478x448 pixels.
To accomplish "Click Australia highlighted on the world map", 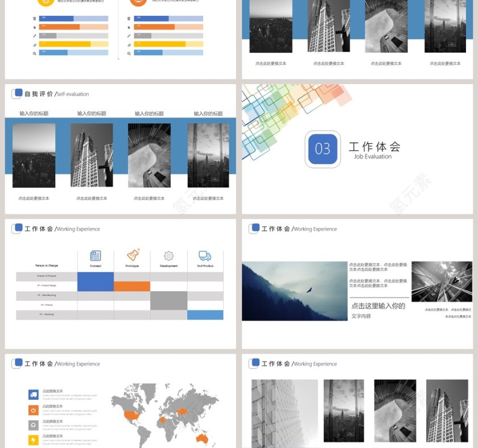I will (201, 439).
